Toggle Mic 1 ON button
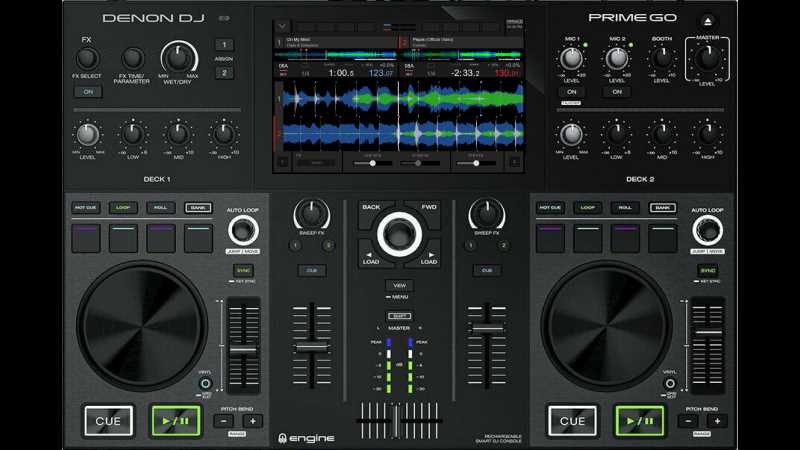The height and width of the screenshot is (450, 800). (x=571, y=92)
